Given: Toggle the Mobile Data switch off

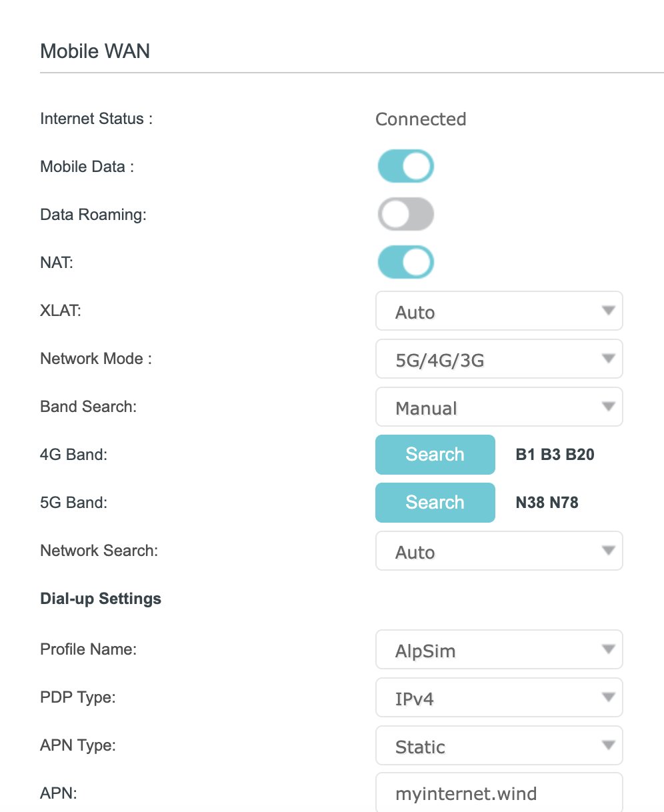Looking at the screenshot, I should pos(405,166).
